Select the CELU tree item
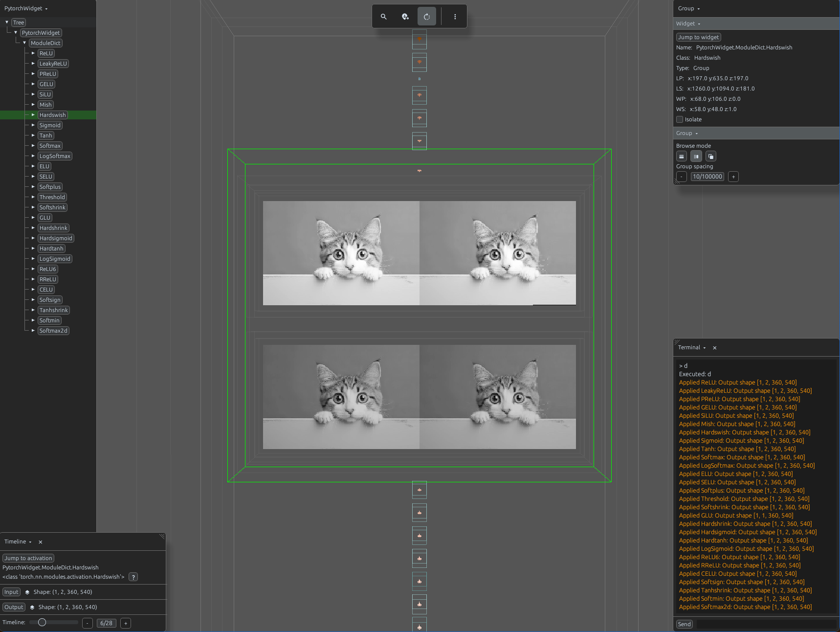840x632 pixels. click(46, 290)
